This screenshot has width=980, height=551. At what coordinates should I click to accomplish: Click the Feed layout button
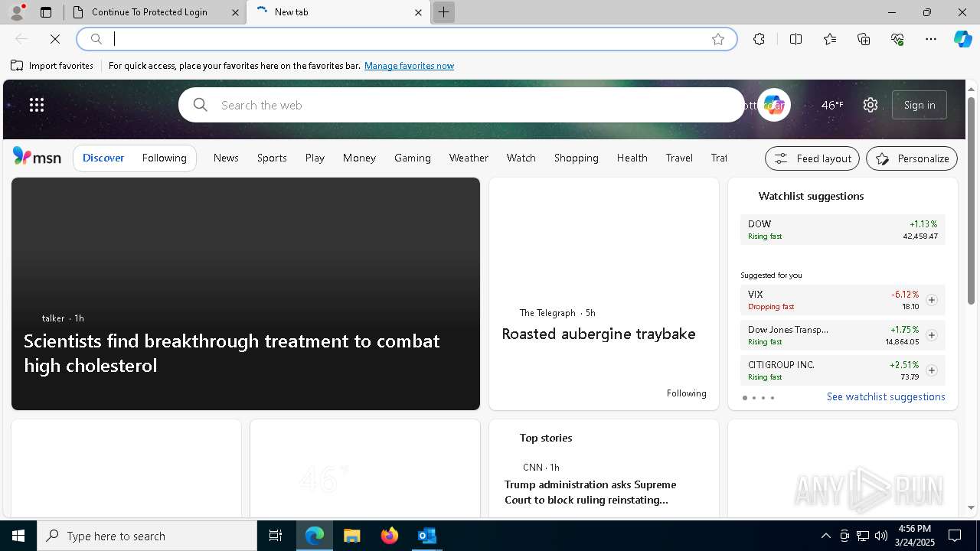click(812, 158)
